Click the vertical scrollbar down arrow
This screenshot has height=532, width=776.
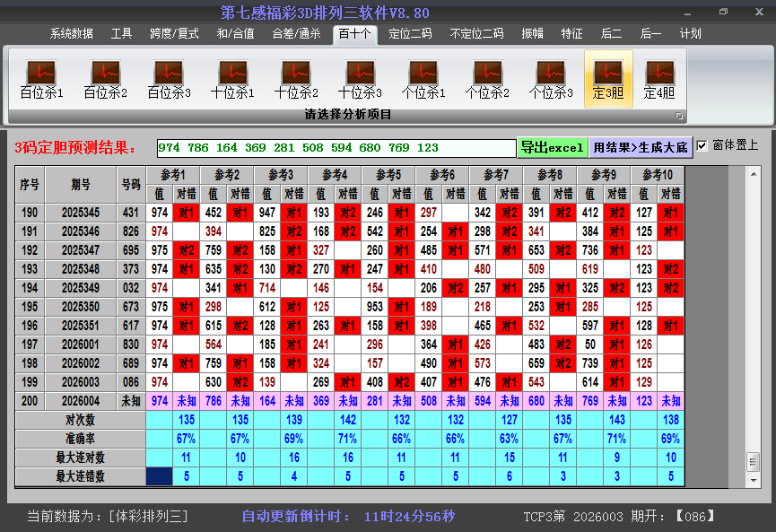pyautogui.click(x=753, y=475)
